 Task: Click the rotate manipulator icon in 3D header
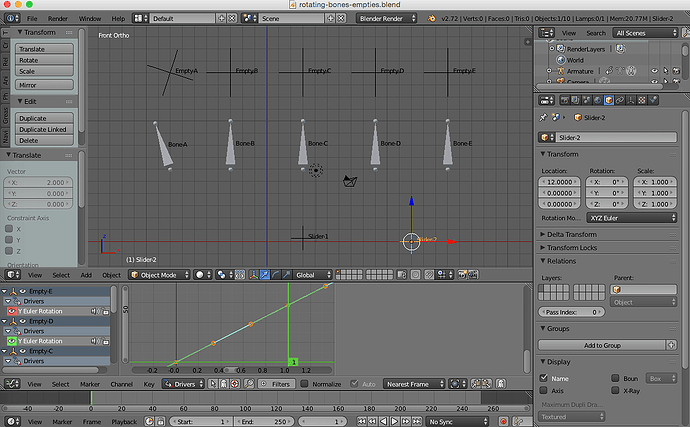click(276, 275)
